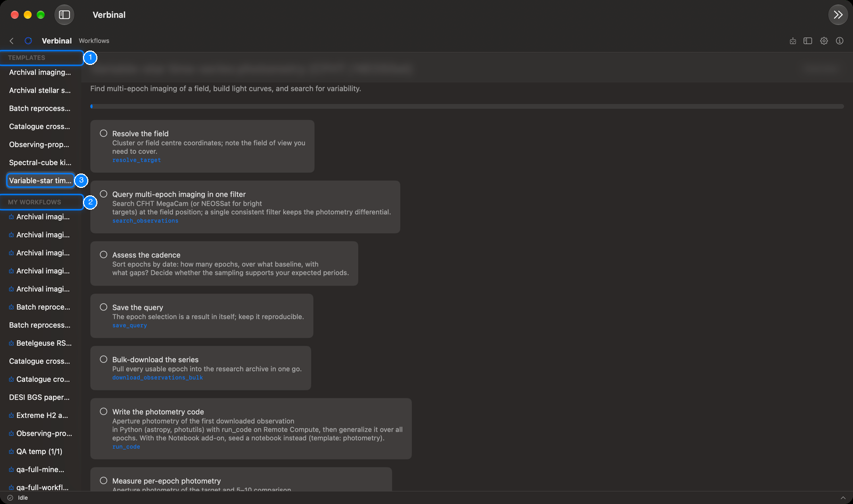This screenshot has height=504, width=853.
Task: Collapse the TEMPLATES section header
Action: tap(42, 57)
